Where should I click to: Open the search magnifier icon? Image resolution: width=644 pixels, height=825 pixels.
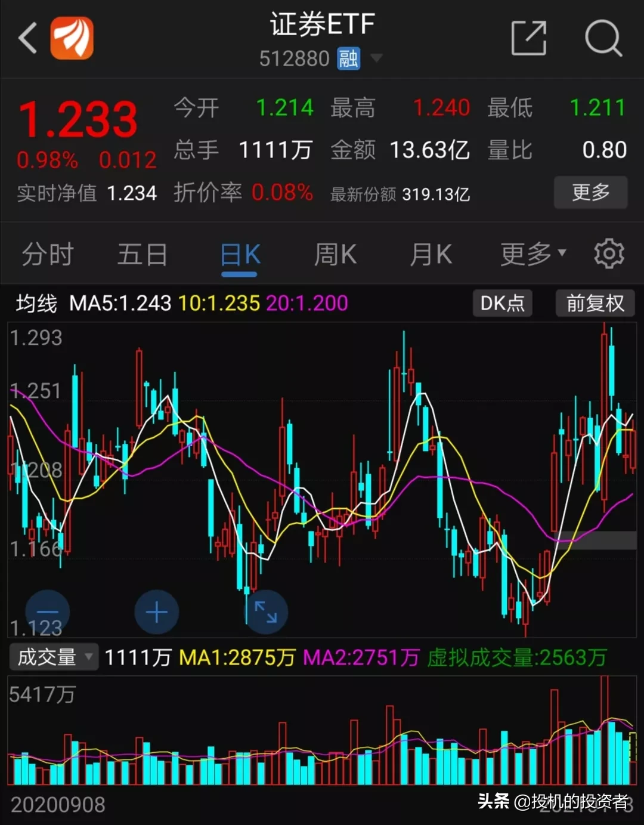(603, 38)
